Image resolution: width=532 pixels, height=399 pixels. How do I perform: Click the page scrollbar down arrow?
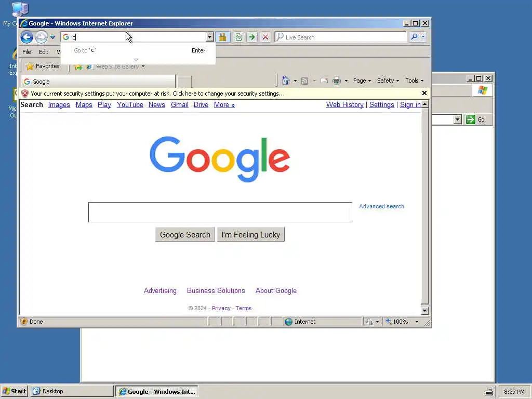click(425, 310)
